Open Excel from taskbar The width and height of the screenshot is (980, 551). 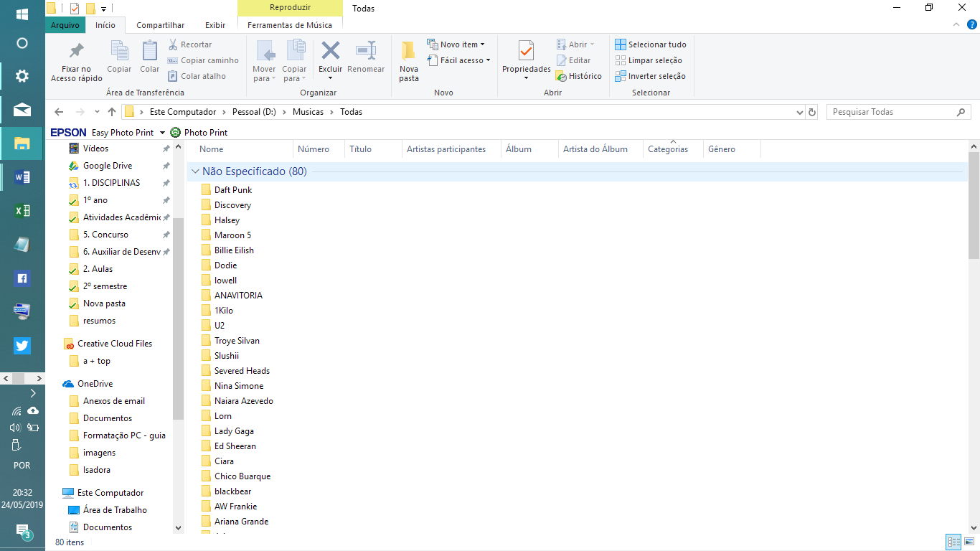(22, 211)
